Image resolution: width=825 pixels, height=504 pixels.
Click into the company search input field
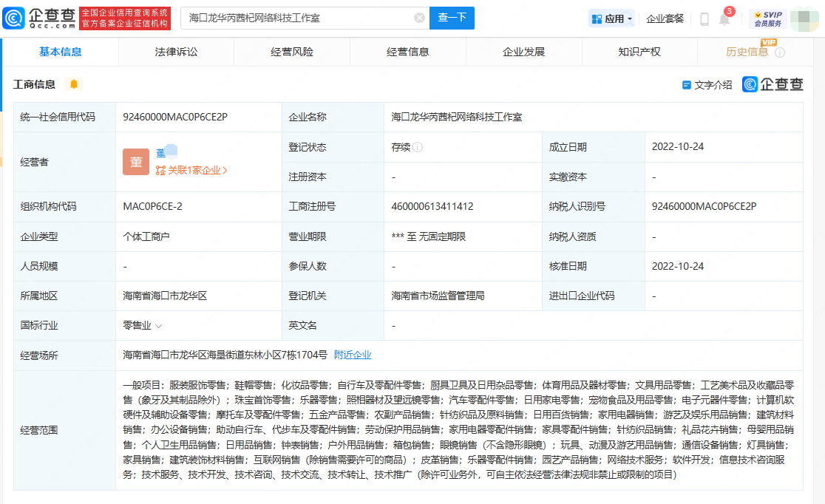[296, 18]
